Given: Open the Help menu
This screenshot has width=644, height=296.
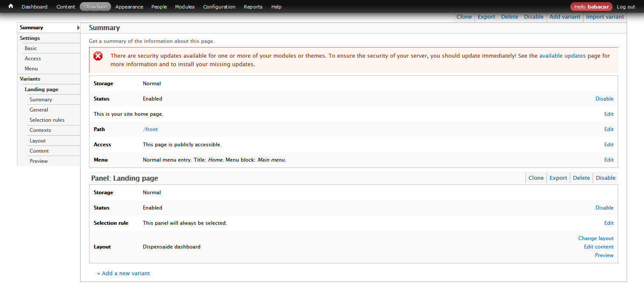Looking at the screenshot, I should tap(276, 7).
